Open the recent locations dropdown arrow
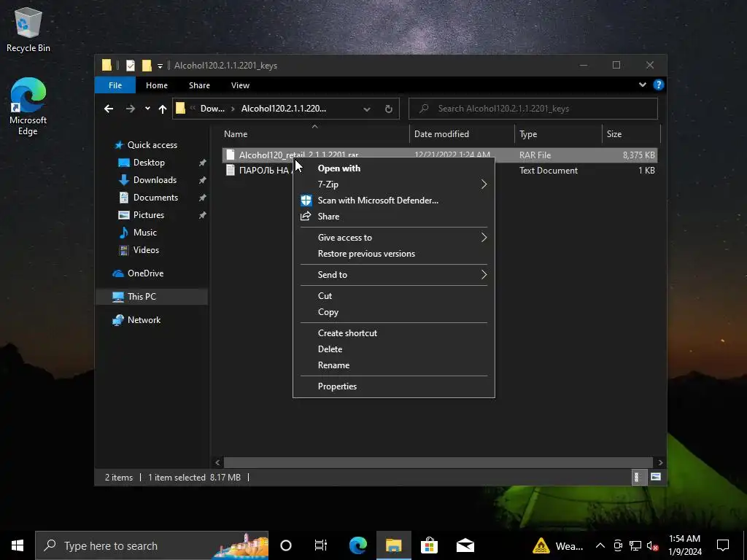747x560 pixels. click(x=147, y=109)
